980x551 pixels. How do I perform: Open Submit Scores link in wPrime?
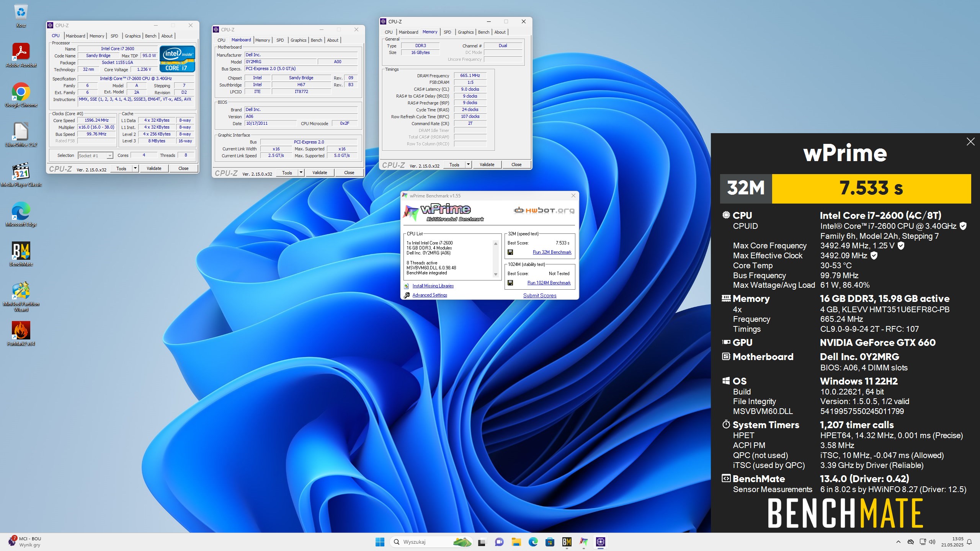[540, 295]
